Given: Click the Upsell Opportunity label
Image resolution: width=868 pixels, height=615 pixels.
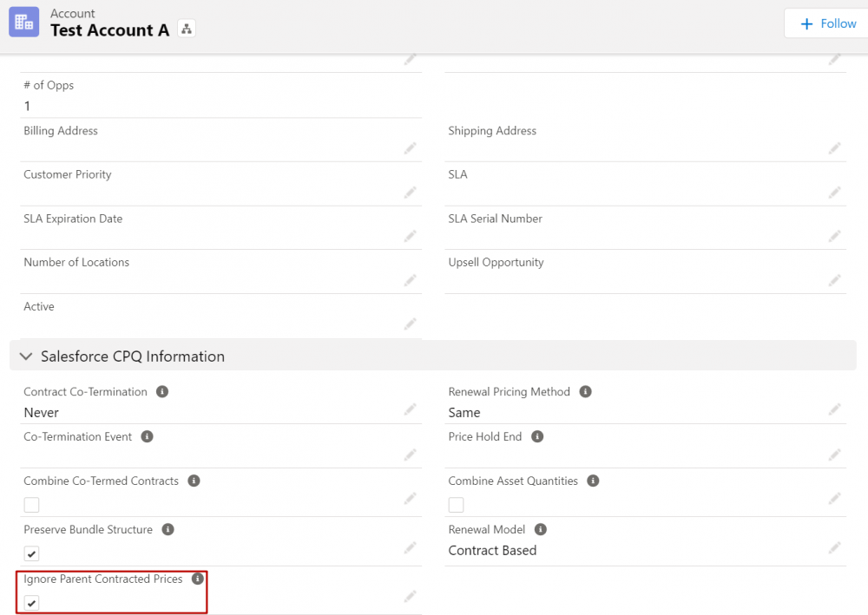Looking at the screenshot, I should [496, 262].
